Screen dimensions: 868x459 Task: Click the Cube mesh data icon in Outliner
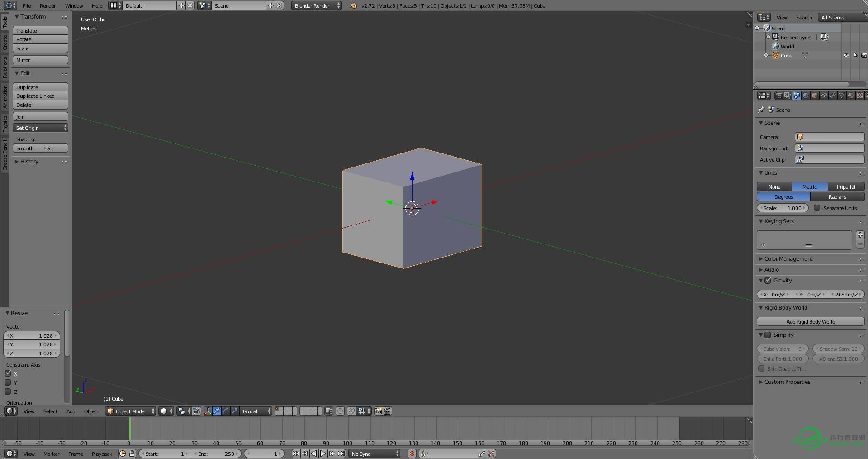tap(805, 55)
